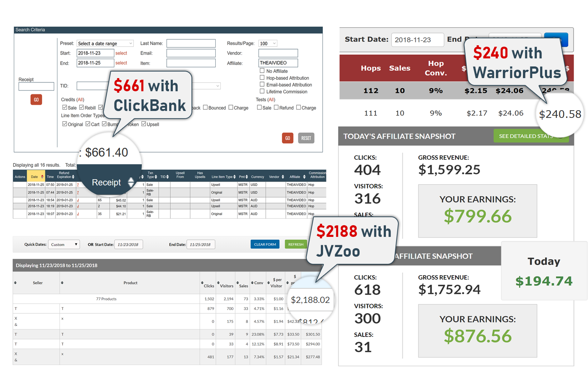Sort JVZoo table by Product arrows
The height and width of the screenshot is (392, 588).
[x=62, y=283]
